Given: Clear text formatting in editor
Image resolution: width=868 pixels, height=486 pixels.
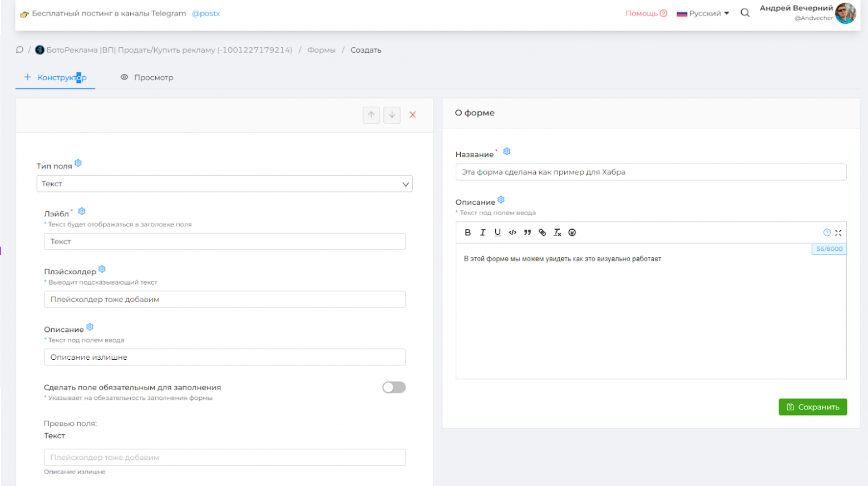Looking at the screenshot, I should pyautogui.click(x=557, y=232).
